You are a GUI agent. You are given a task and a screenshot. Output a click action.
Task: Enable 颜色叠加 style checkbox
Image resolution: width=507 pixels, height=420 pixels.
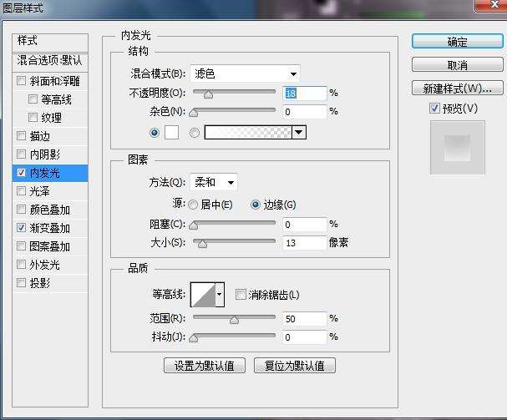click(21, 210)
